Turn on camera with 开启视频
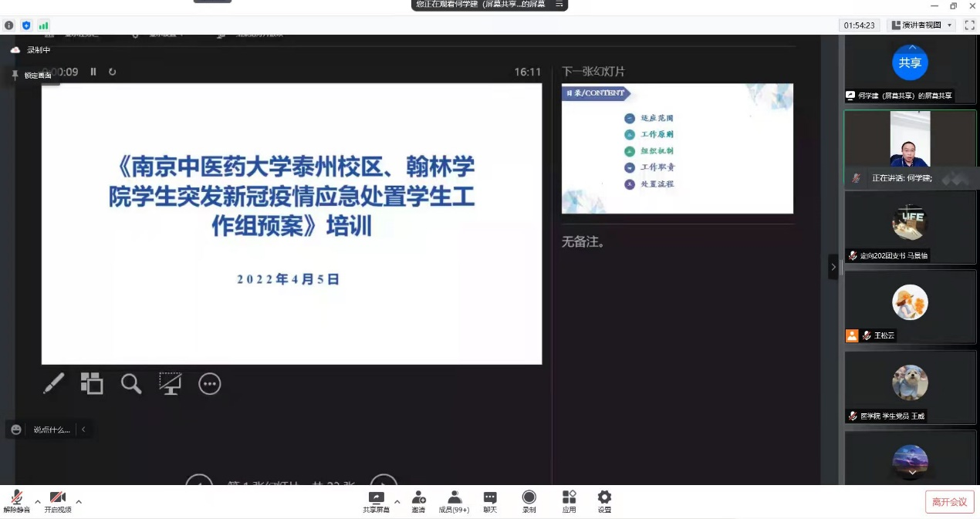980x519 pixels. (58, 502)
